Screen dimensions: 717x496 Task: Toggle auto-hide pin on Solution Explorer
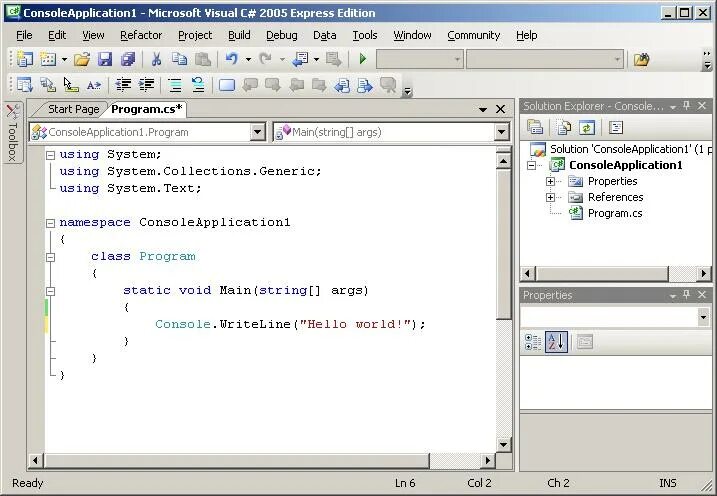[x=686, y=106]
